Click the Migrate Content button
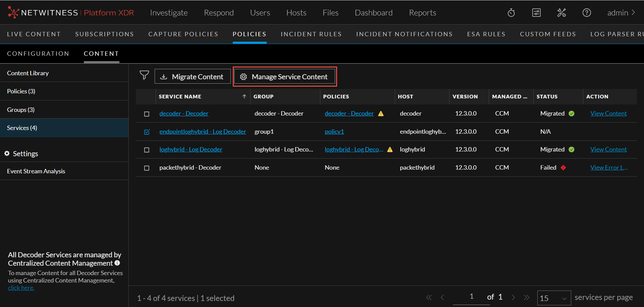644x307 pixels. coord(192,76)
